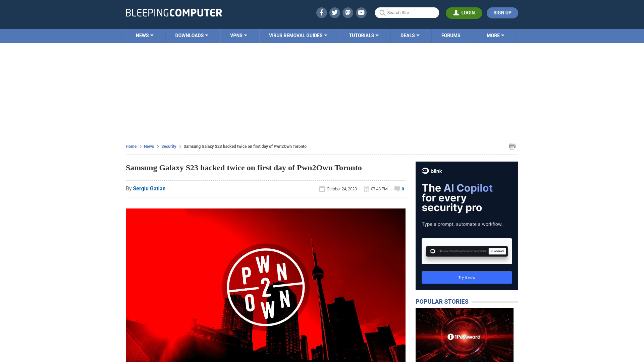Click the 1Password popular story thumbnail
644x362 pixels.
465,335
